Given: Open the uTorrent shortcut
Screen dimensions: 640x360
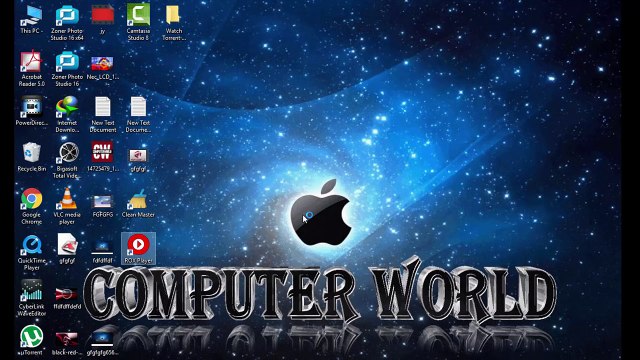Looking at the screenshot, I should (31, 341).
